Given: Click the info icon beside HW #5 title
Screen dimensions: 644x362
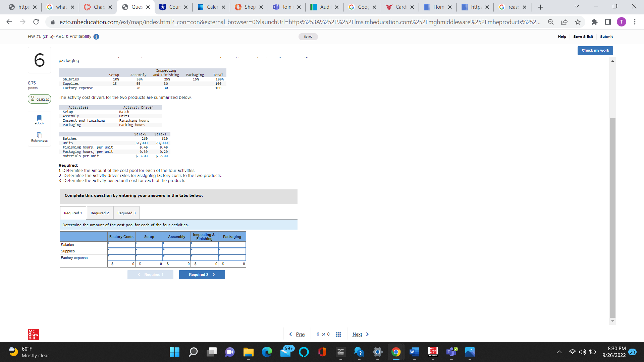Looking at the screenshot, I should [96, 37].
